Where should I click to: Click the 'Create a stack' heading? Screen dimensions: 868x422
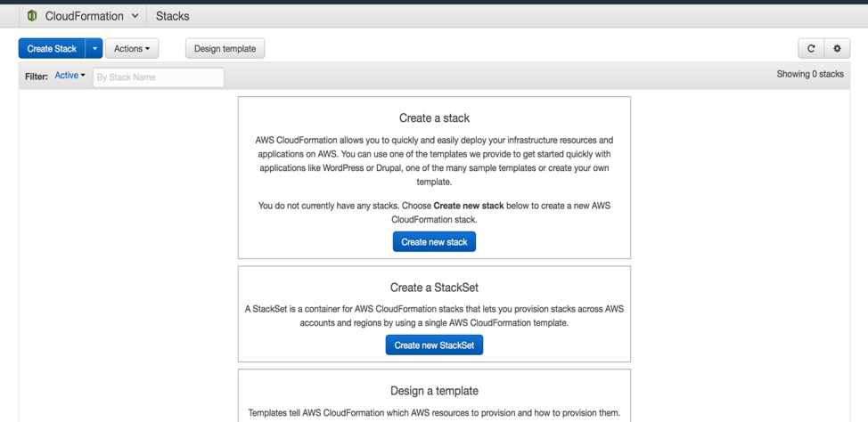(434, 118)
